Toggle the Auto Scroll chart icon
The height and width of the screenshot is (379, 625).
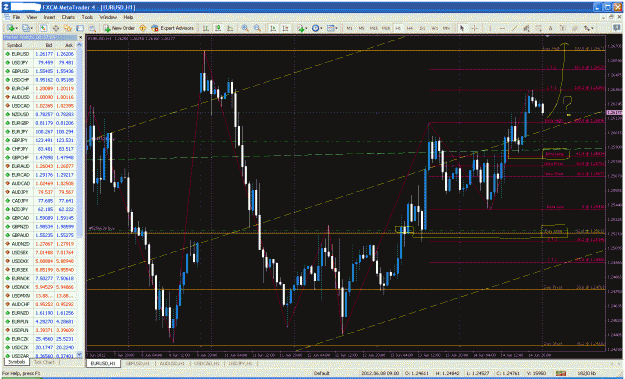coord(273,28)
